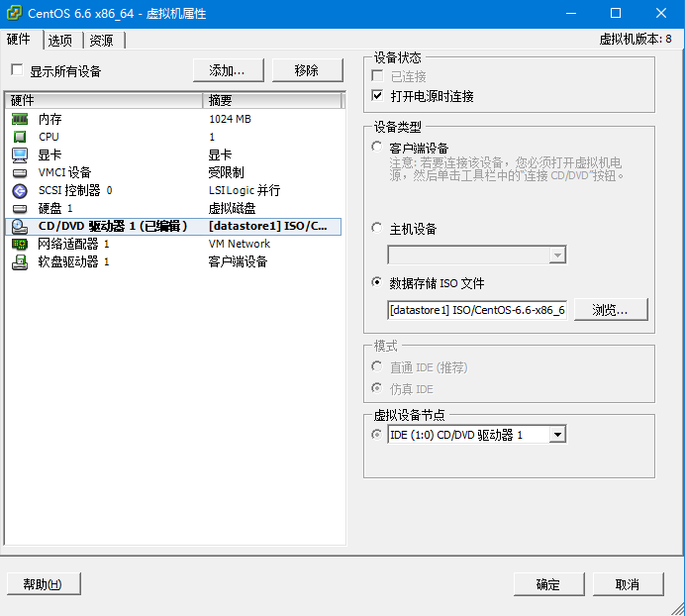The image size is (685, 616).
Task: Click the 受限制 summary text
Action: click(x=227, y=172)
